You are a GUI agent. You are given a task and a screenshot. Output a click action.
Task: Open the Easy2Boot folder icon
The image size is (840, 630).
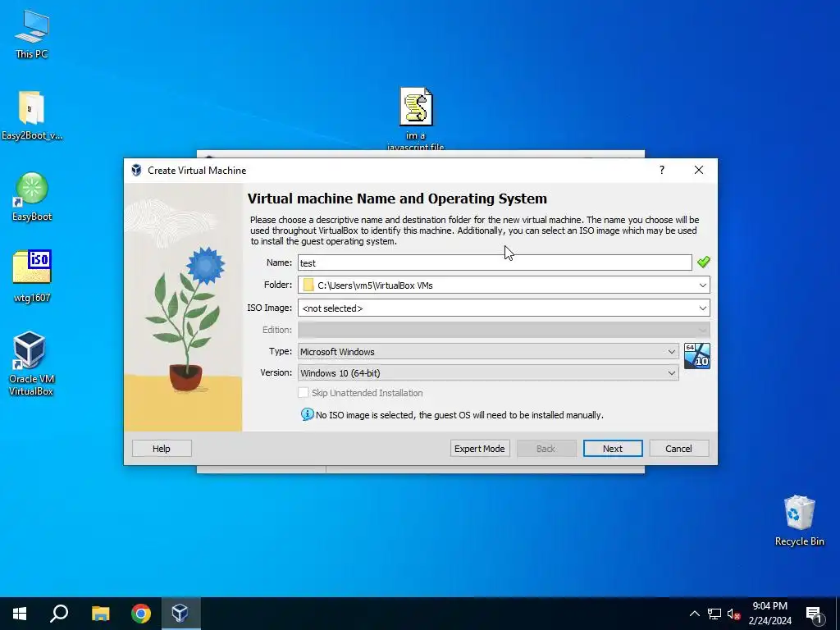point(32,115)
